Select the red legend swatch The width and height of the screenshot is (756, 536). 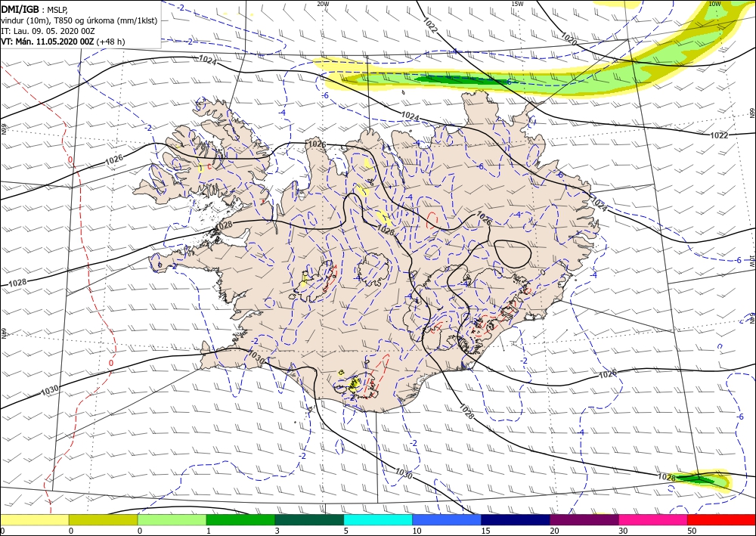click(x=721, y=519)
